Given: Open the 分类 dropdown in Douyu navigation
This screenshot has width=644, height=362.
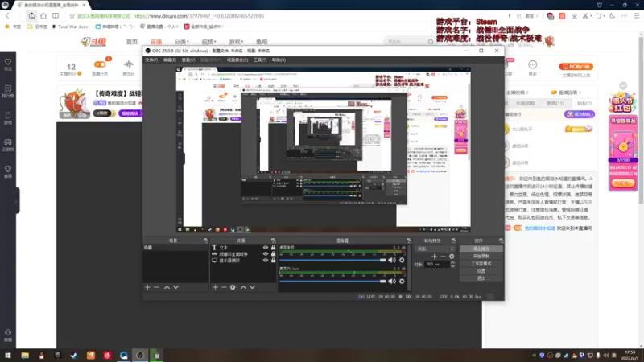Looking at the screenshot, I should pyautogui.click(x=182, y=42).
